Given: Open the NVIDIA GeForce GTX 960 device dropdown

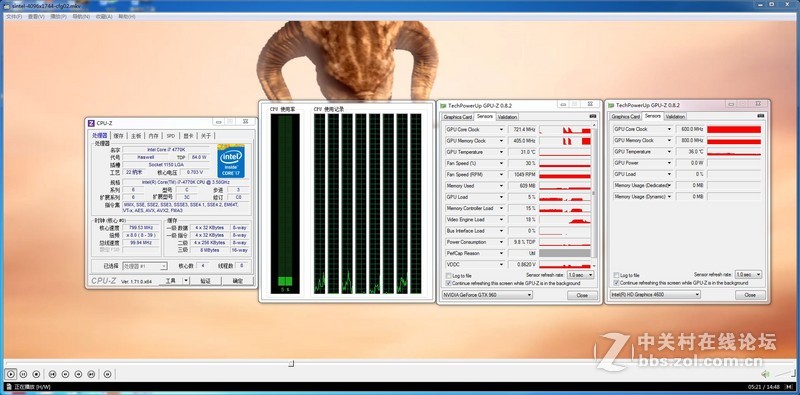Looking at the screenshot, I should pyautogui.click(x=487, y=295).
